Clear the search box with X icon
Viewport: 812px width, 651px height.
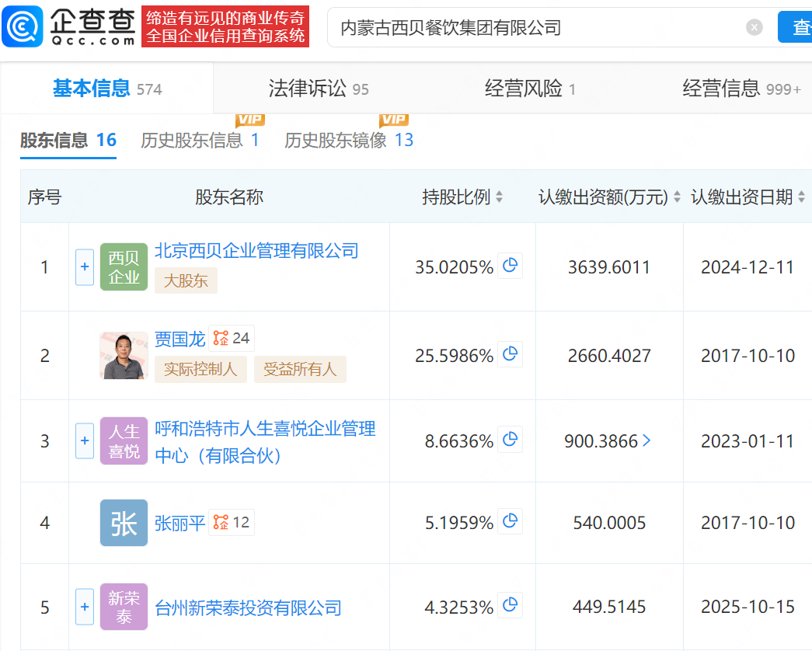[x=754, y=27]
